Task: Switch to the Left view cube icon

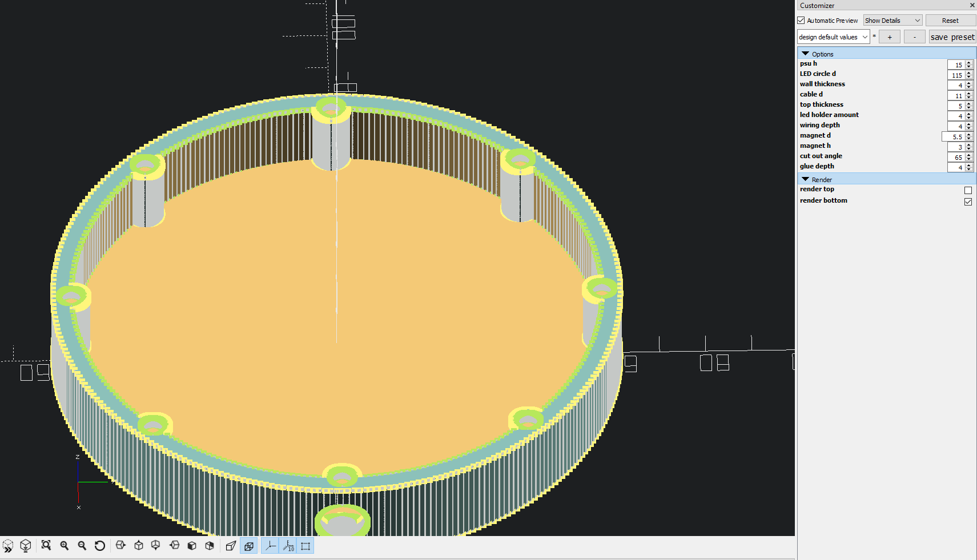Action: coord(174,546)
